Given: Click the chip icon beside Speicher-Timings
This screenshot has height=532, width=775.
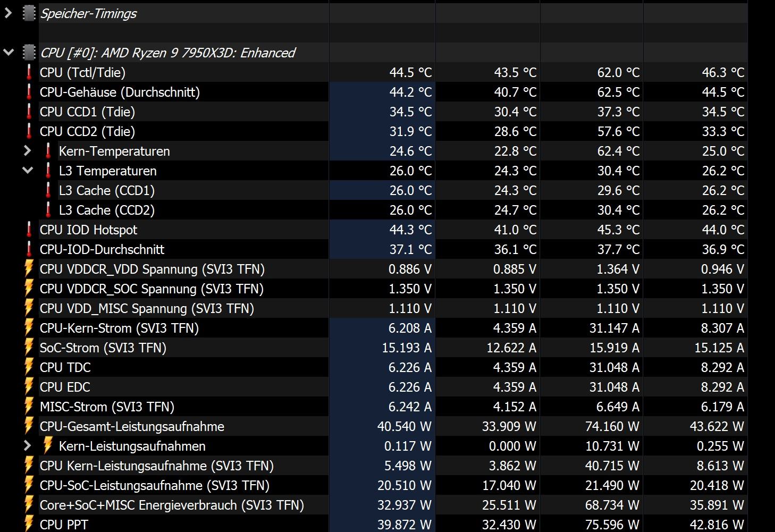Looking at the screenshot, I should 29,13.
